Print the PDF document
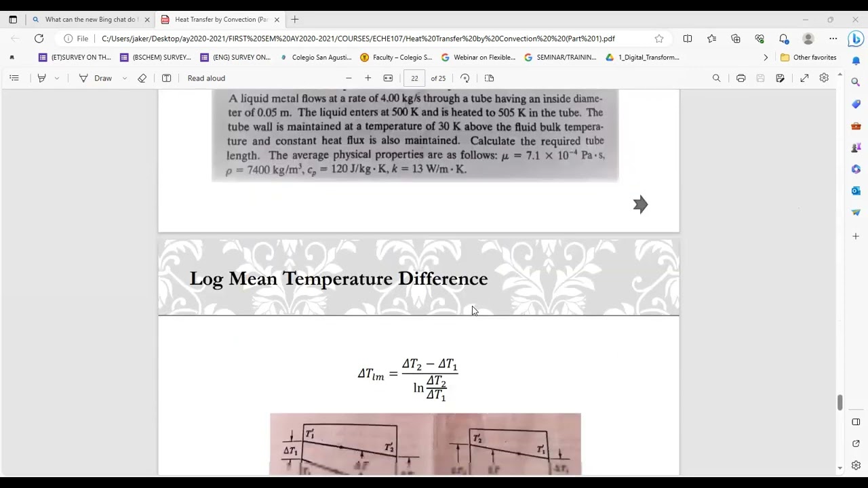868x488 pixels. tap(741, 78)
